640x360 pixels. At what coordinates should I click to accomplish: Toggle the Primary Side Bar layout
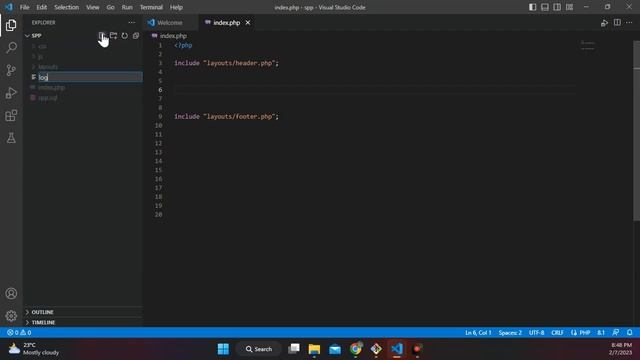(533, 7)
